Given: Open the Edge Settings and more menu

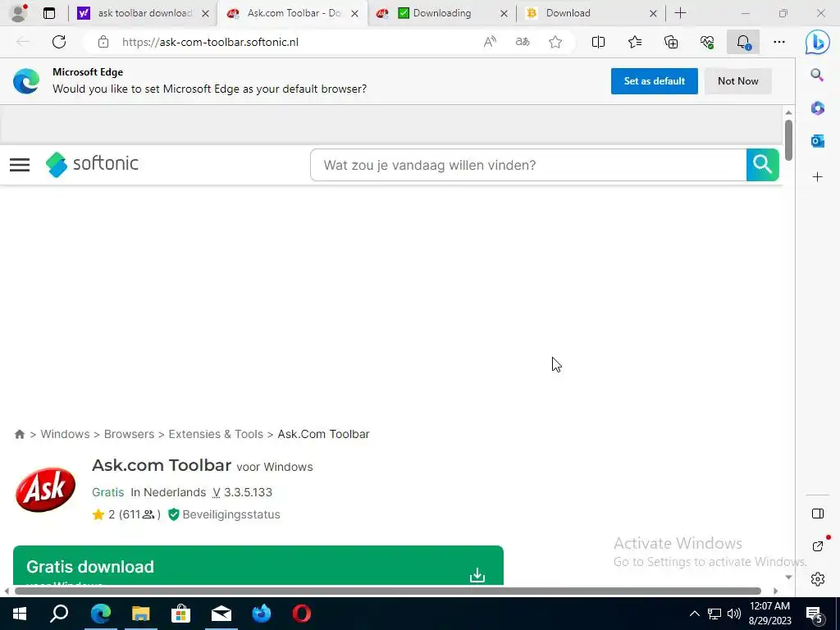Looking at the screenshot, I should (779, 42).
